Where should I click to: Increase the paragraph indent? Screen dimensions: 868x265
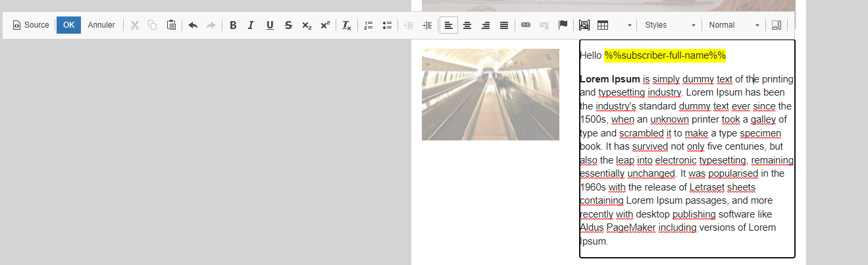pyautogui.click(x=427, y=25)
